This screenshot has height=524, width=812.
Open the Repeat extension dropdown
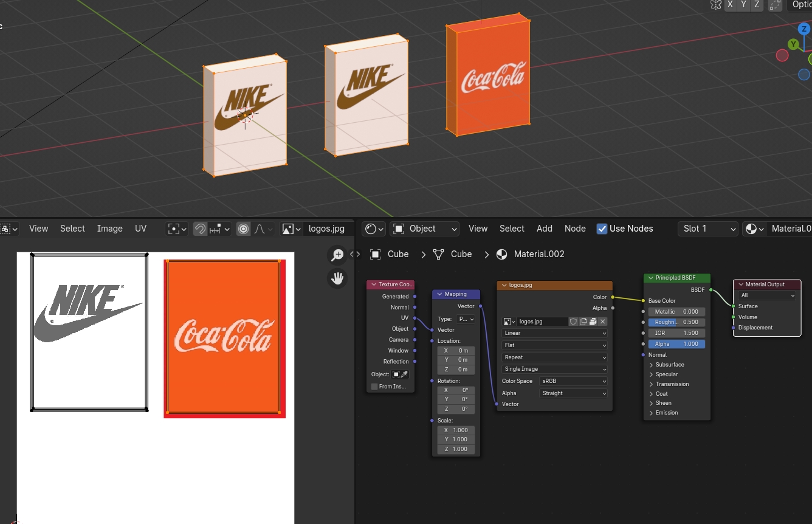click(554, 357)
